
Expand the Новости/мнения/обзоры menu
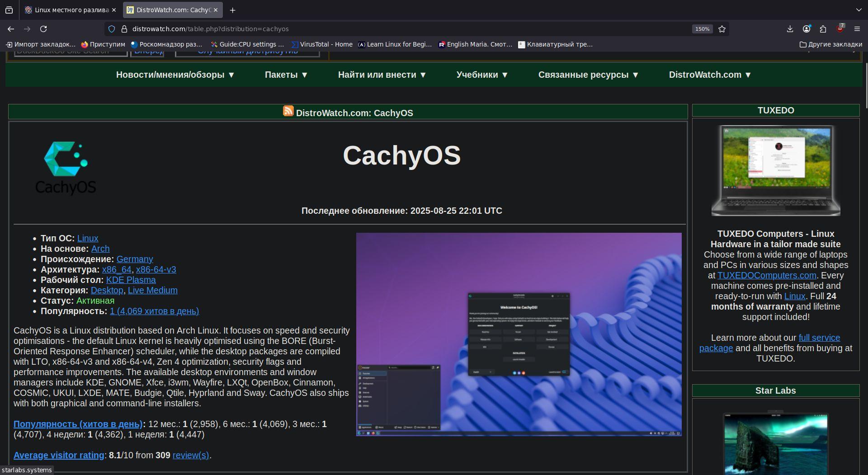click(175, 75)
